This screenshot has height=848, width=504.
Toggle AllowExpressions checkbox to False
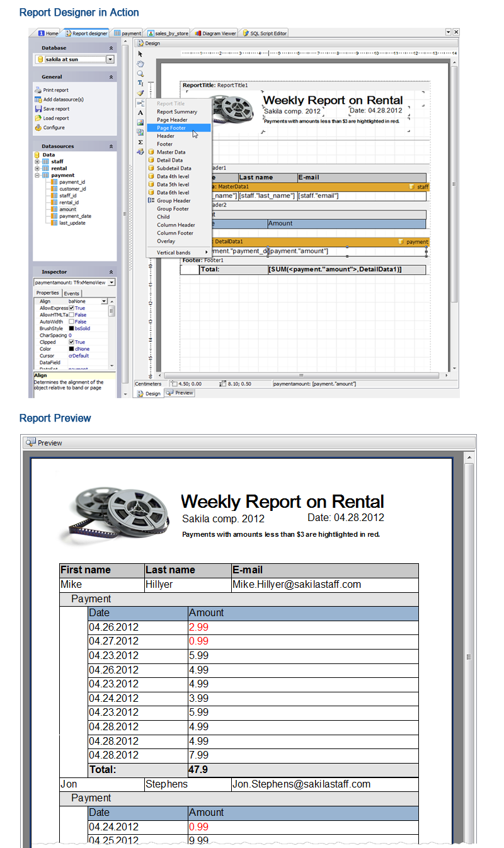71,308
